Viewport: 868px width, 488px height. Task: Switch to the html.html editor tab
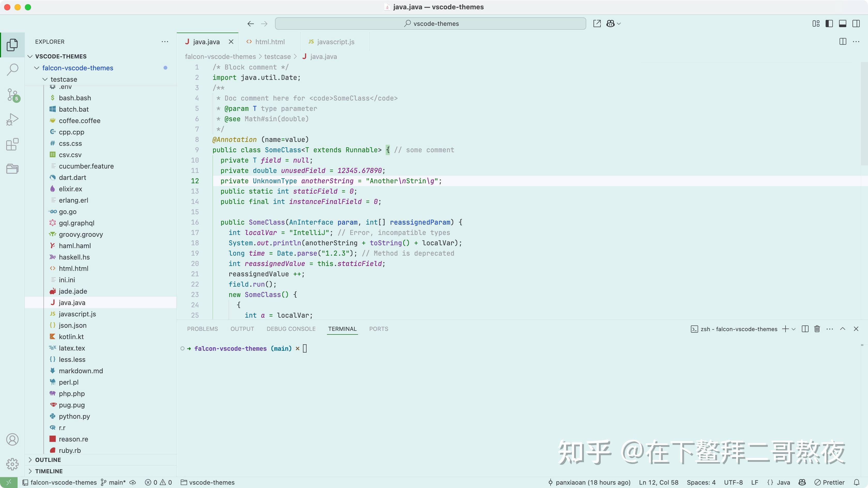270,42
